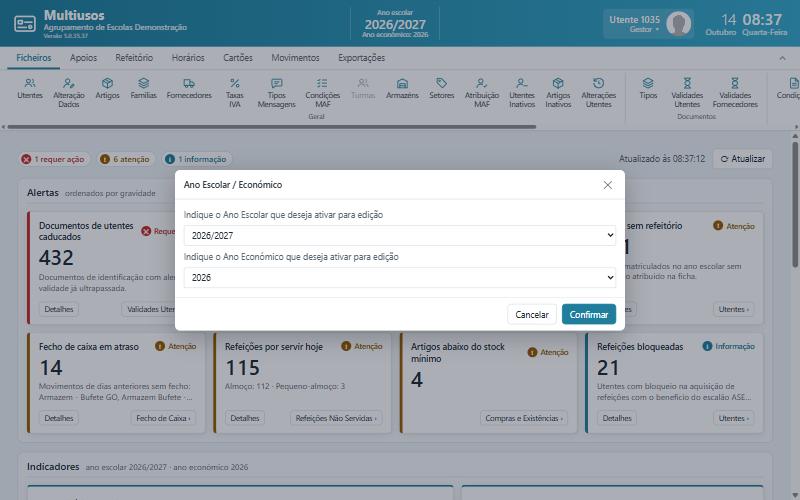Click the horizontal ribbon scrollbar
Screen dimensions: 800x500
271,127
